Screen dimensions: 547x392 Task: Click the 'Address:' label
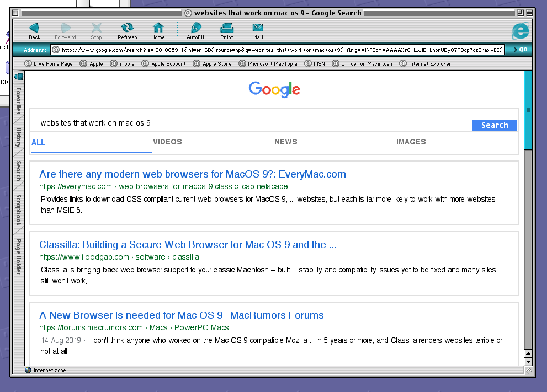[x=35, y=50]
